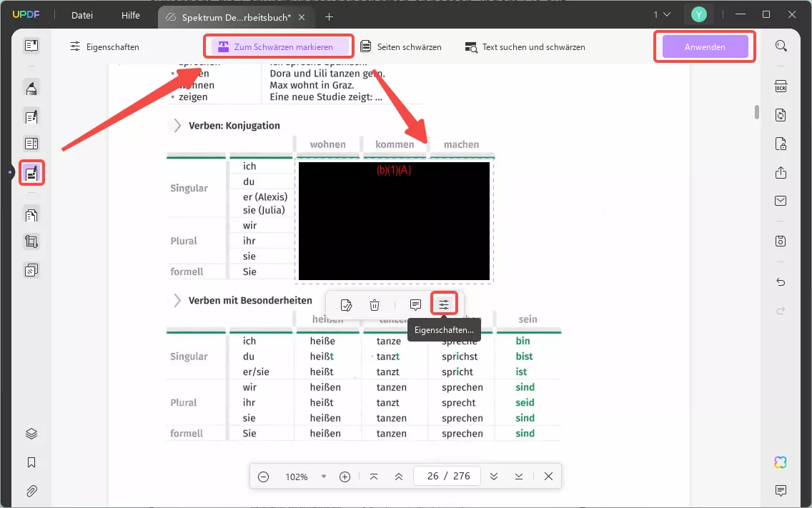Jump to the first page
The width and height of the screenshot is (812, 508).
374,477
